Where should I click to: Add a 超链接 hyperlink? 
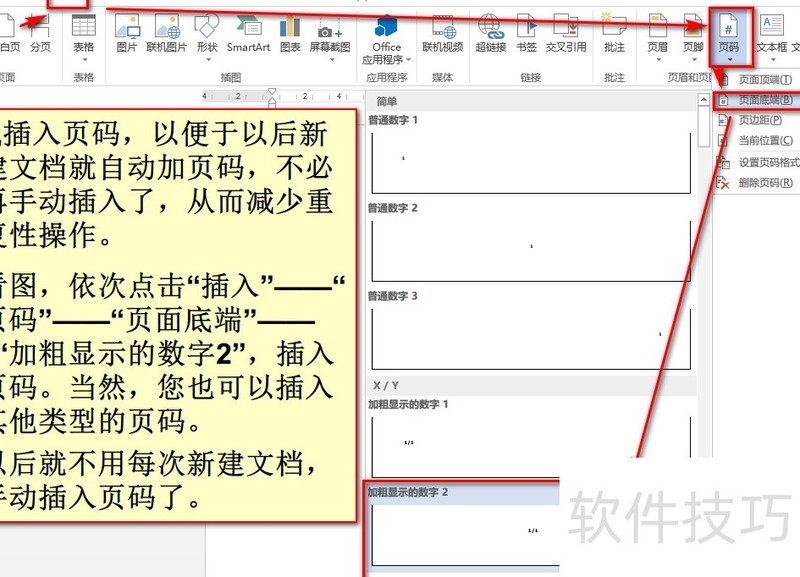pos(490,34)
